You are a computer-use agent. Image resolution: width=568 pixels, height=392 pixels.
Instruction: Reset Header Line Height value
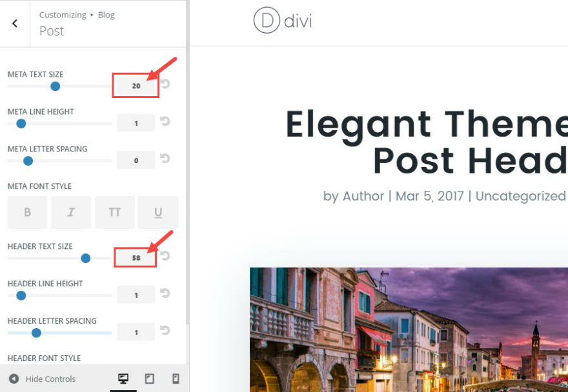tap(165, 293)
